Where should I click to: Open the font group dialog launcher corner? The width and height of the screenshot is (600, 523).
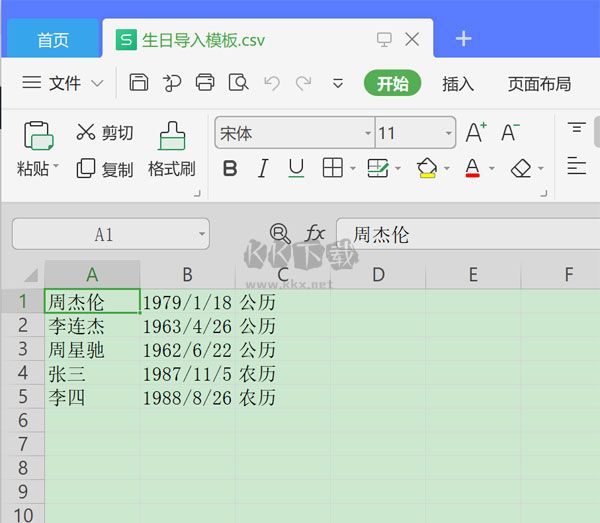pyautogui.click(x=544, y=194)
